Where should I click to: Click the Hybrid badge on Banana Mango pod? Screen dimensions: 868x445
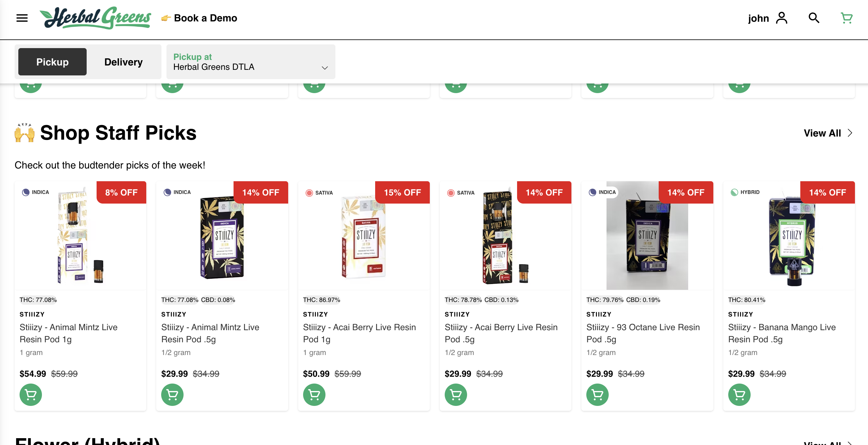pos(745,192)
